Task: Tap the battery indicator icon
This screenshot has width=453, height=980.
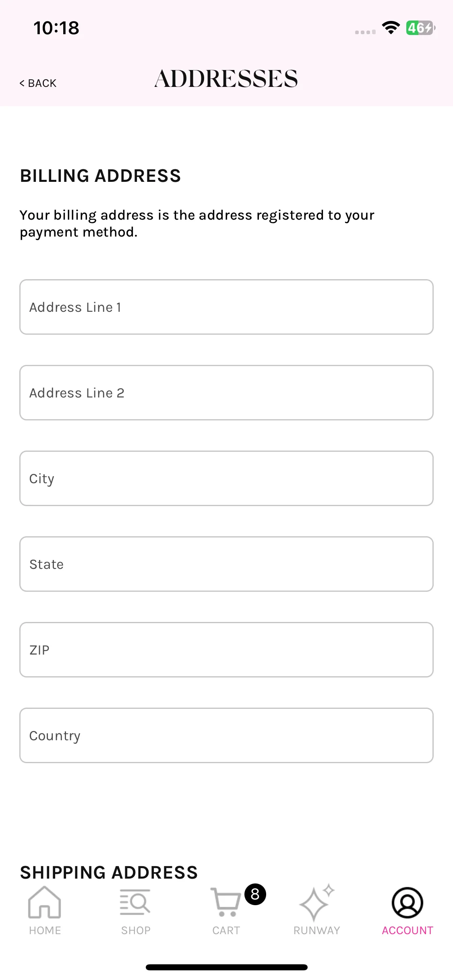Action: pyautogui.click(x=420, y=28)
